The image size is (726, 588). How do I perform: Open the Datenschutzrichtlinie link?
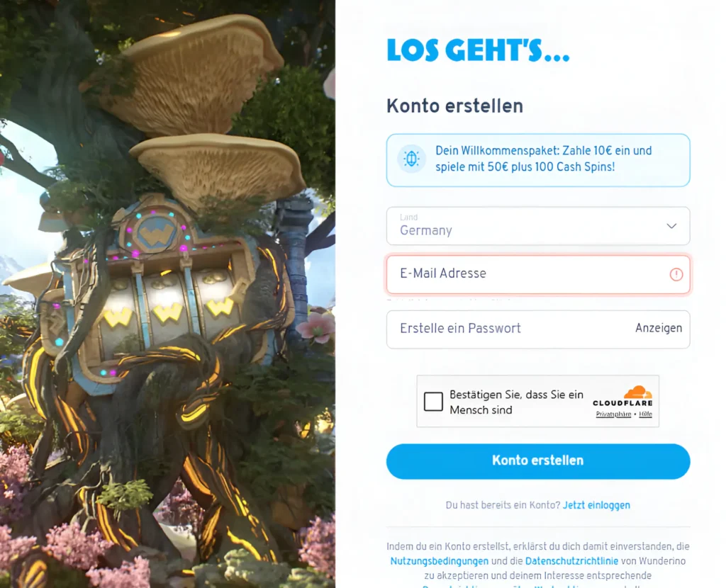point(572,560)
